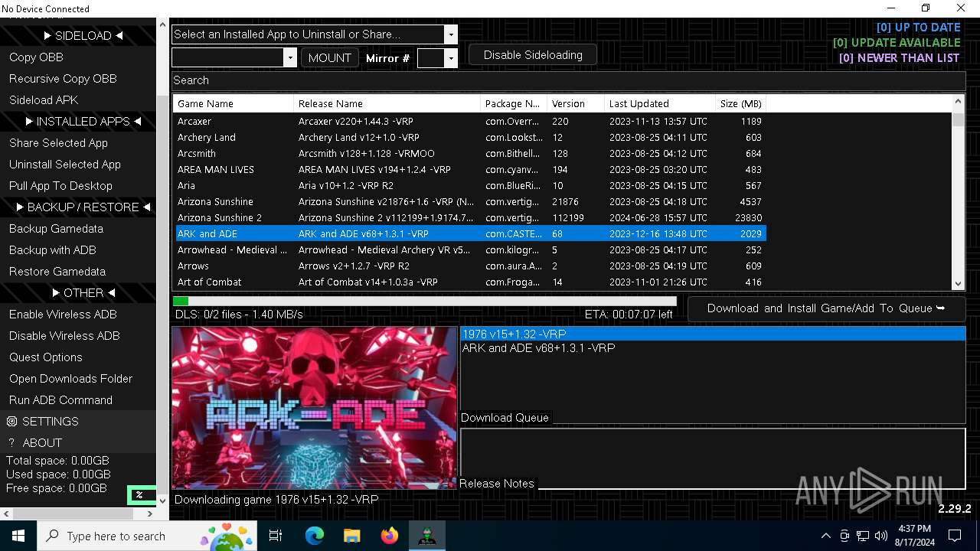The height and width of the screenshot is (551, 980).
Task: Click game list scrollbar down arrow
Action: coord(958,284)
